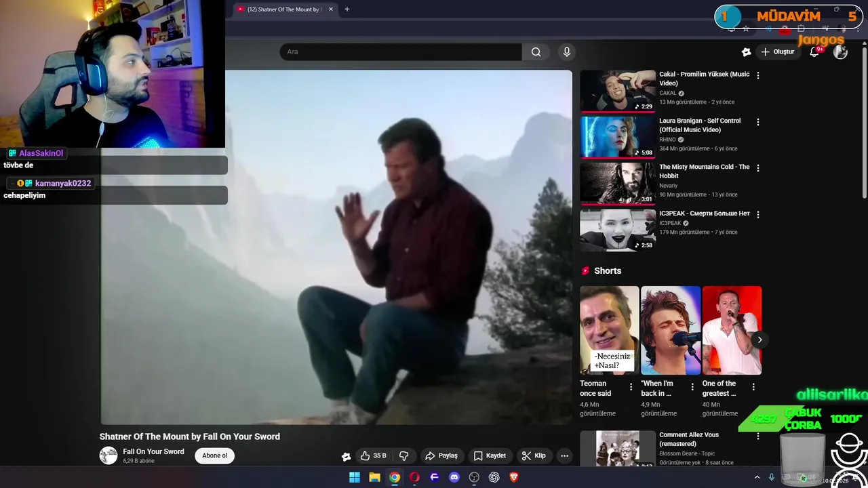The width and height of the screenshot is (868, 488).
Task: Open options for Cakal Promilim Yüksek video
Action: (x=758, y=75)
